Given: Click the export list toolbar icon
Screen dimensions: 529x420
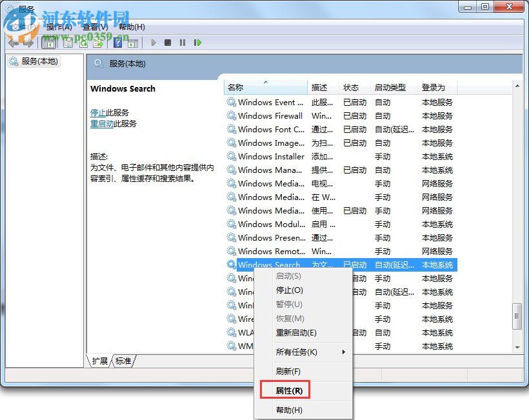Looking at the screenshot, I should click(x=98, y=43).
